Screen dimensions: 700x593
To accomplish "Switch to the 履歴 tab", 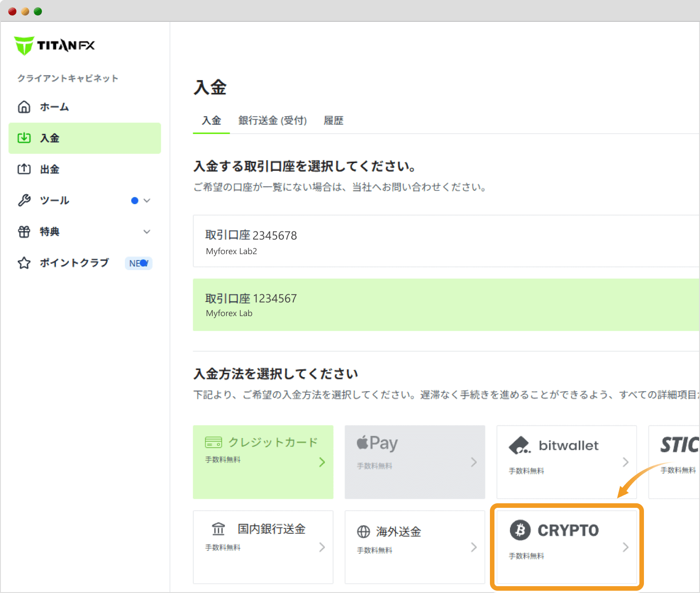I will point(333,120).
